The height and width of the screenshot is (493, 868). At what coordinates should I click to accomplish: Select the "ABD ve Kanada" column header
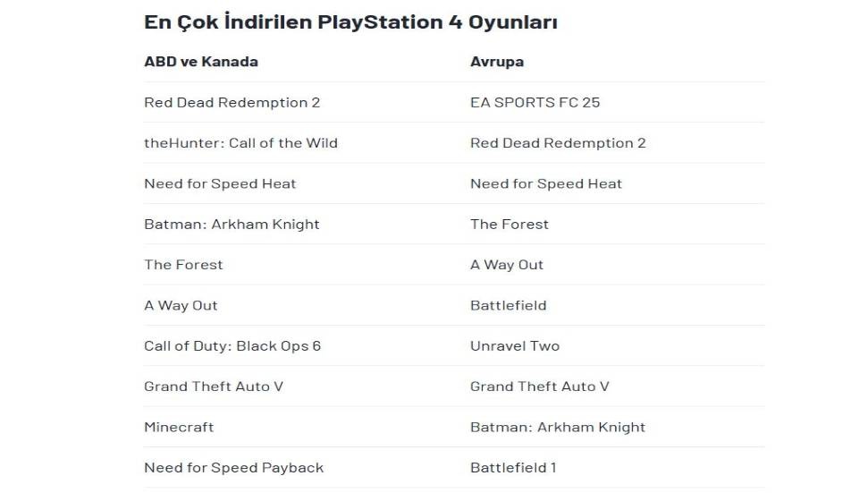(201, 62)
